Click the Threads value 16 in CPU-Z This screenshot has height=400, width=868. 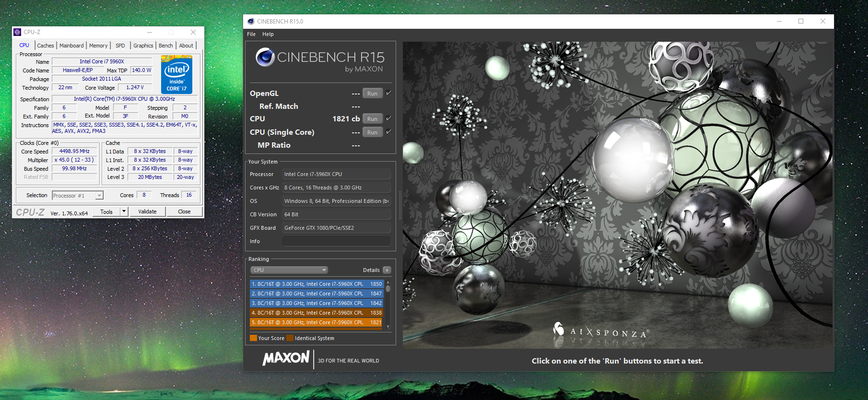coord(189,195)
